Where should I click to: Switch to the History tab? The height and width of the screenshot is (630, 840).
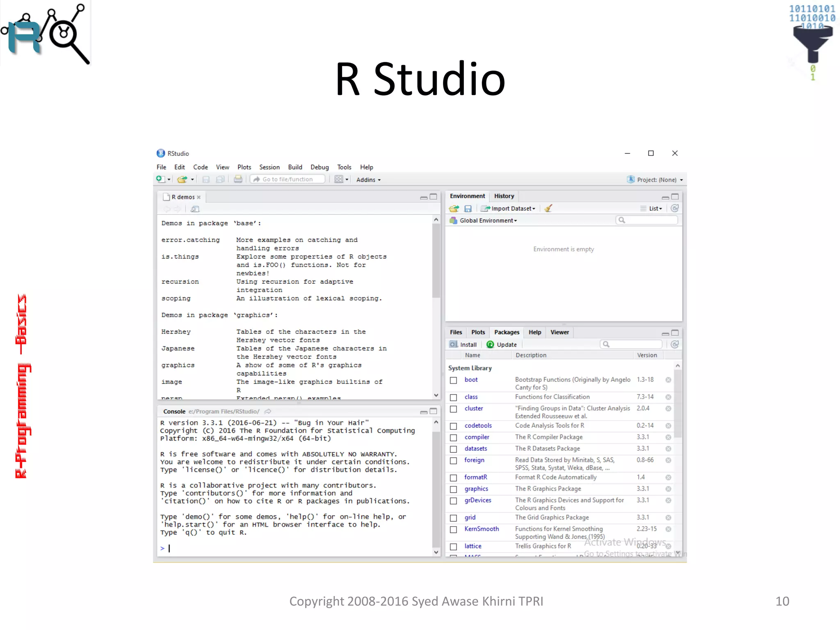pos(504,196)
